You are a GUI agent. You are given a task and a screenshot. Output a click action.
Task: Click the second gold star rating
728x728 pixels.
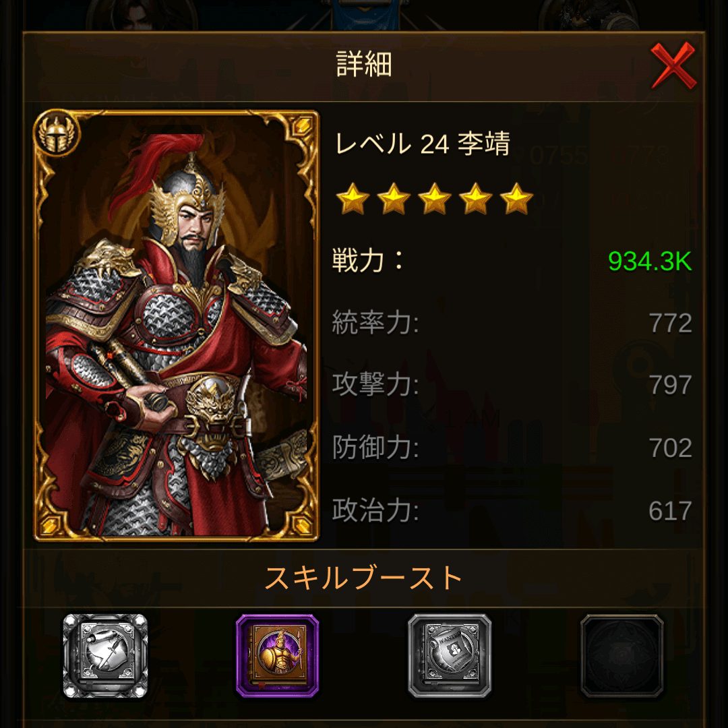[394, 199]
